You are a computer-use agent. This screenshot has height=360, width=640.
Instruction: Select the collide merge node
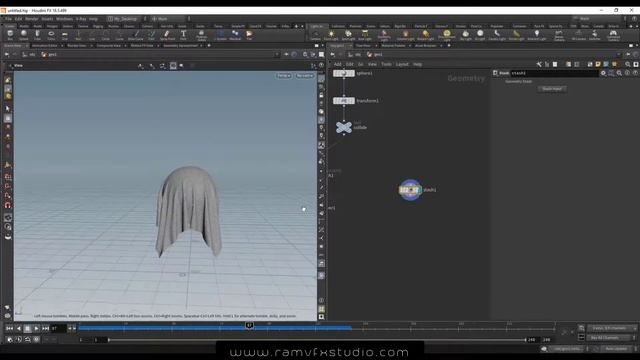[x=344, y=127]
